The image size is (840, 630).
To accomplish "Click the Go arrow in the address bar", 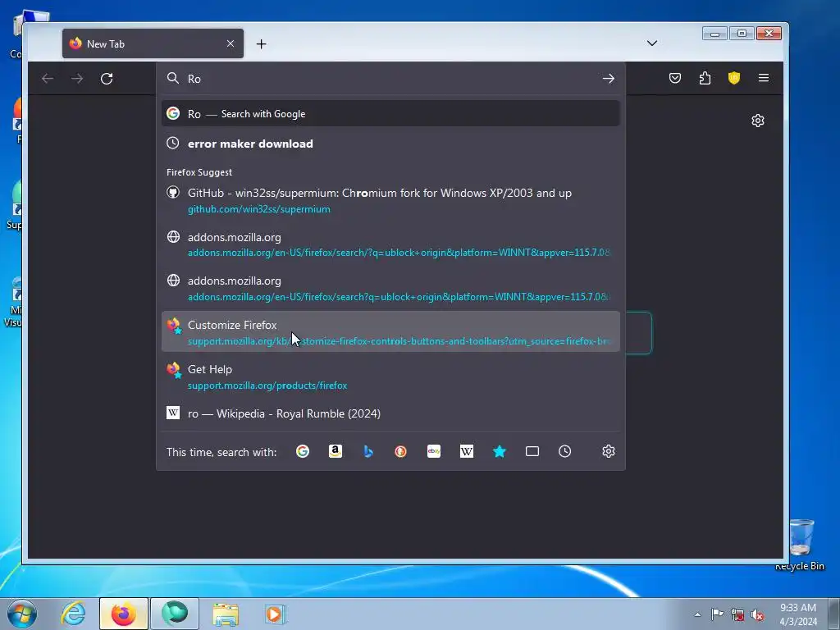I will (608, 79).
